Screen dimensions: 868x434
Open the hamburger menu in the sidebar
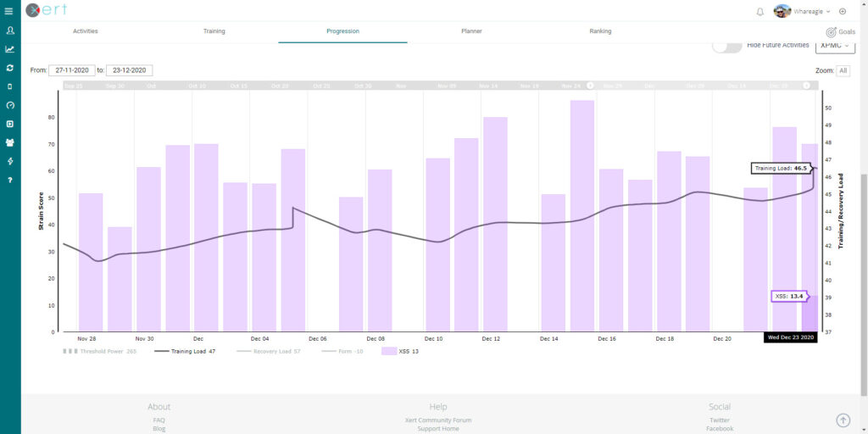point(9,11)
